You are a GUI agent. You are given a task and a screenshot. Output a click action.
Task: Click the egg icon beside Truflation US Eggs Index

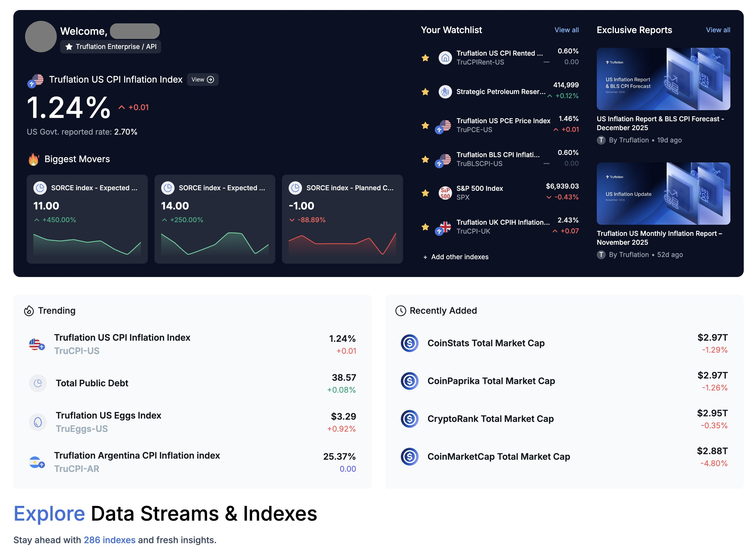click(x=38, y=422)
